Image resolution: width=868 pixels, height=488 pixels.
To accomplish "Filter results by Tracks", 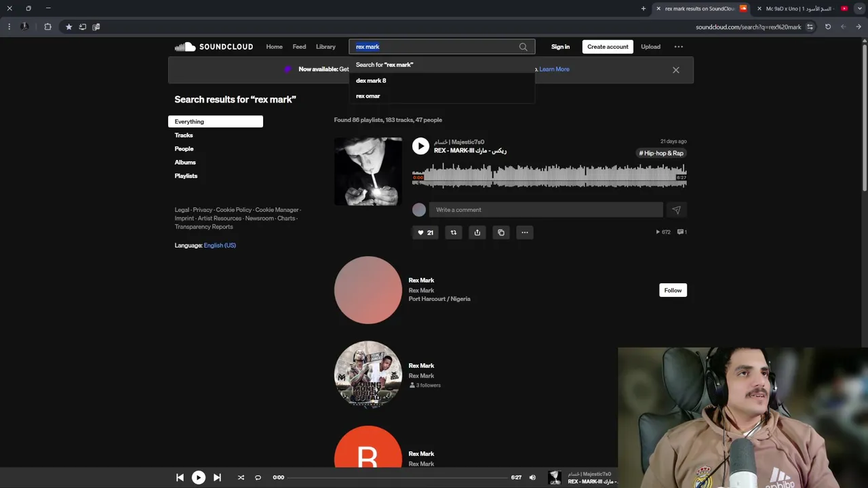I will click(184, 135).
